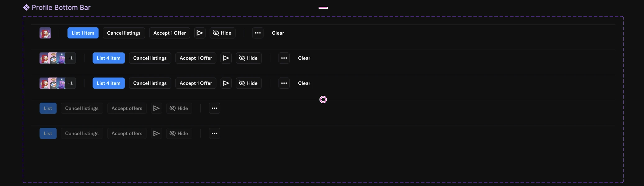644x186 pixels.
Task: Open the three-dot menu in the List 1 item row
Action: [258, 33]
